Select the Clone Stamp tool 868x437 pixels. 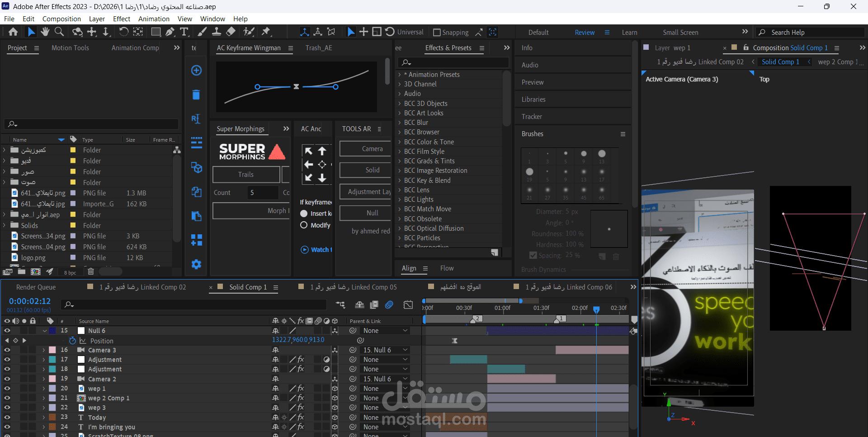[x=217, y=32]
